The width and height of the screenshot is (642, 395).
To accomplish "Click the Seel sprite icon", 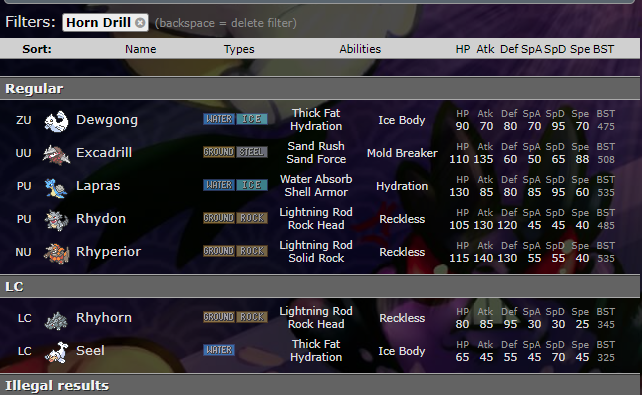I will (56, 352).
